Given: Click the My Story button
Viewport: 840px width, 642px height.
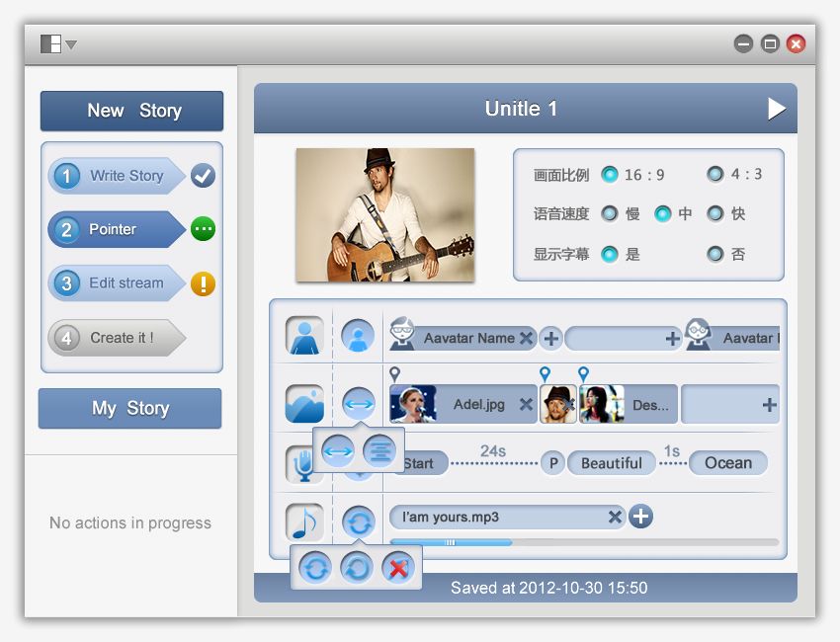Looking at the screenshot, I should (x=130, y=408).
